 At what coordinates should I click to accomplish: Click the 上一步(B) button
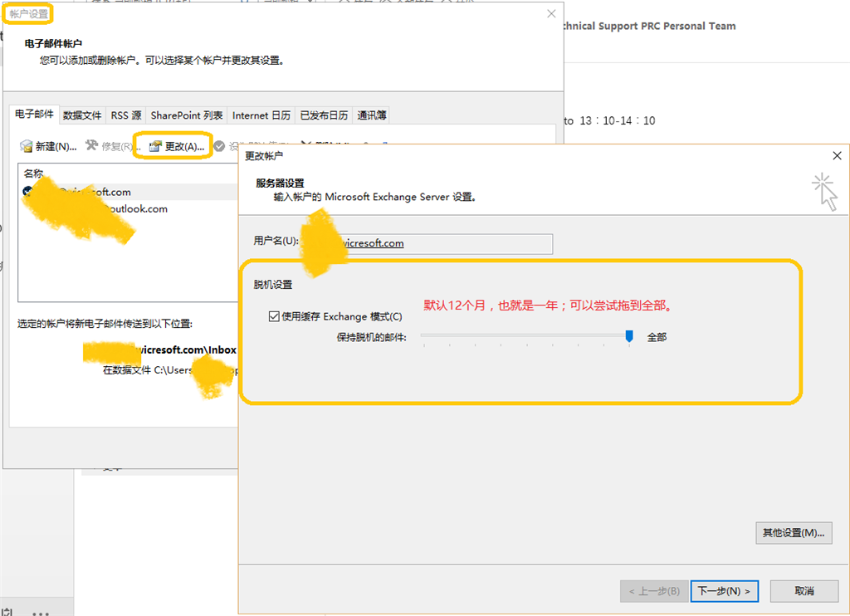coord(654,591)
